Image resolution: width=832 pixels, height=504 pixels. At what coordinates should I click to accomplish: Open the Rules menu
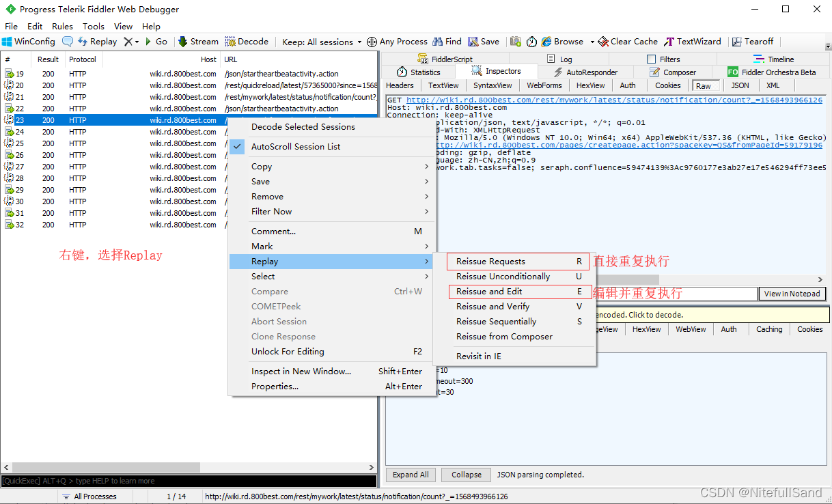coord(62,27)
